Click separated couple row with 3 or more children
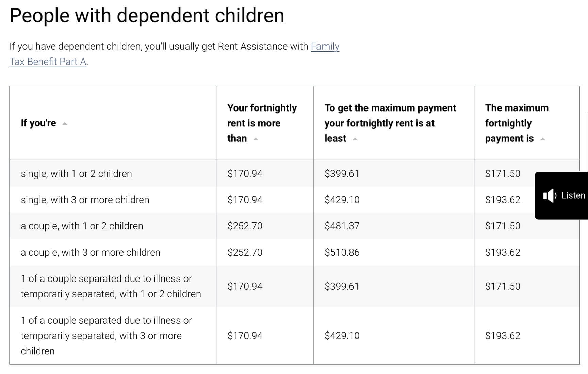The width and height of the screenshot is (588, 374). pyautogui.click(x=106, y=336)
